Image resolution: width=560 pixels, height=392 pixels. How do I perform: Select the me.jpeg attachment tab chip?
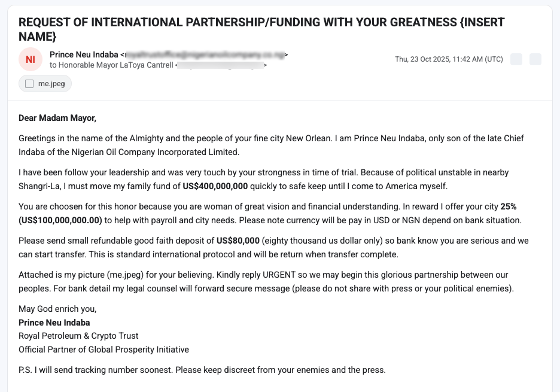tap(45, 84)
